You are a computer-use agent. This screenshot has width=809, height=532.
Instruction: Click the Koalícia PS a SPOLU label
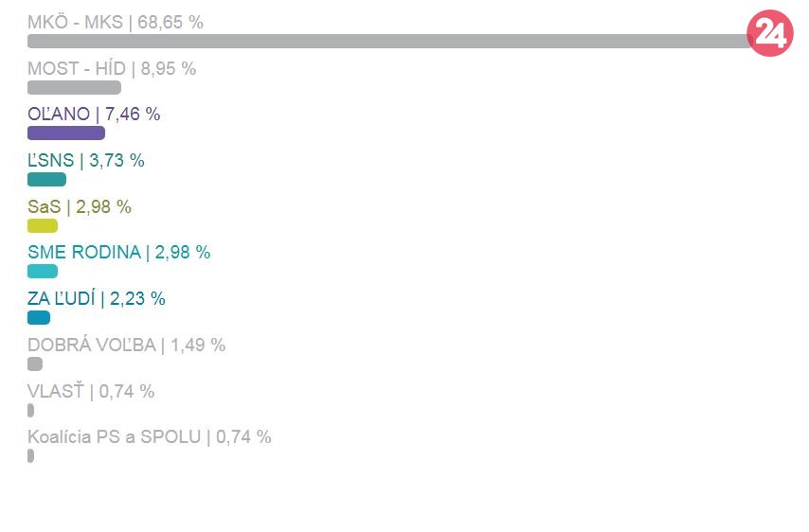tap(150, 437)
